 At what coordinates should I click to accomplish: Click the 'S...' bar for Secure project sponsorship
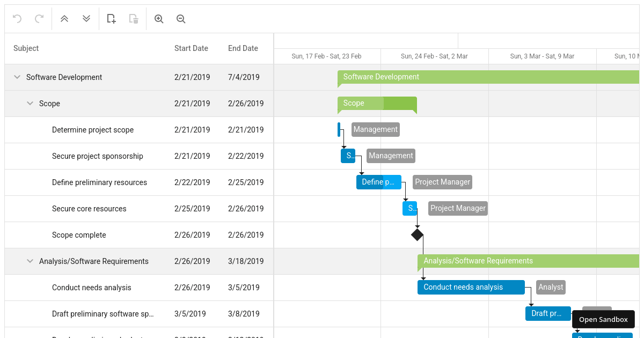348,156
